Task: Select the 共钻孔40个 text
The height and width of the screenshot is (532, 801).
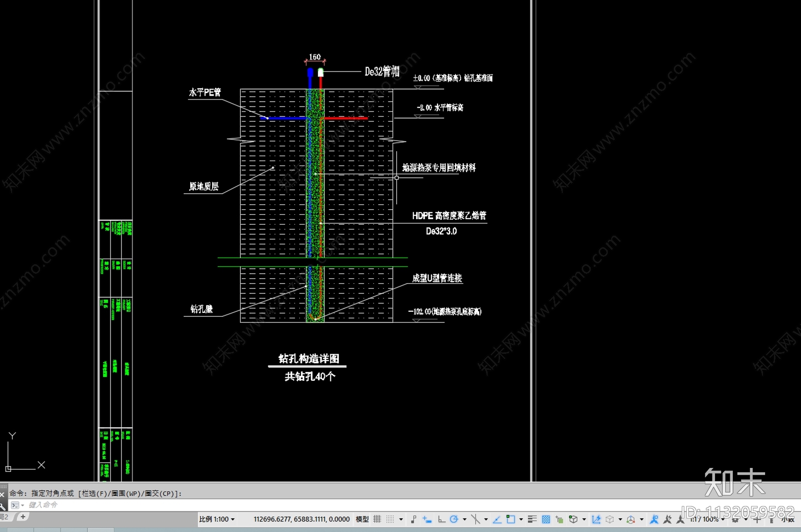Action: coord(310,376)
